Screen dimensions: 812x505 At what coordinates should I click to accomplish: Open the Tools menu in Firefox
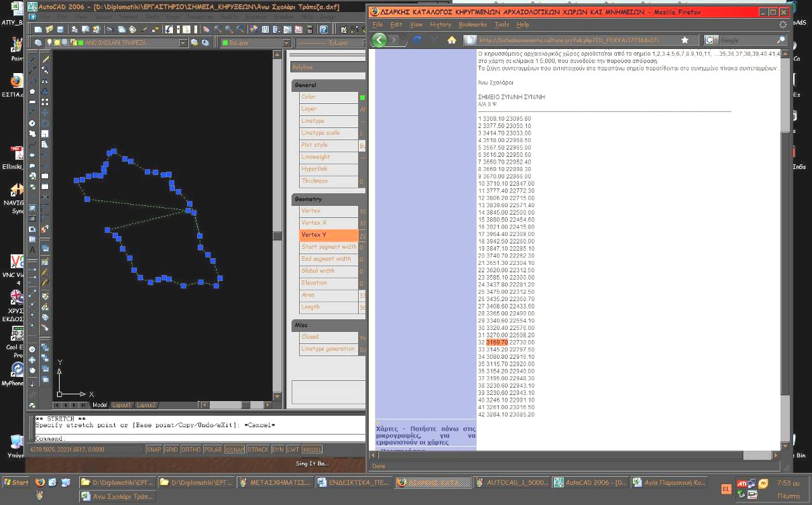pos(502,24)
